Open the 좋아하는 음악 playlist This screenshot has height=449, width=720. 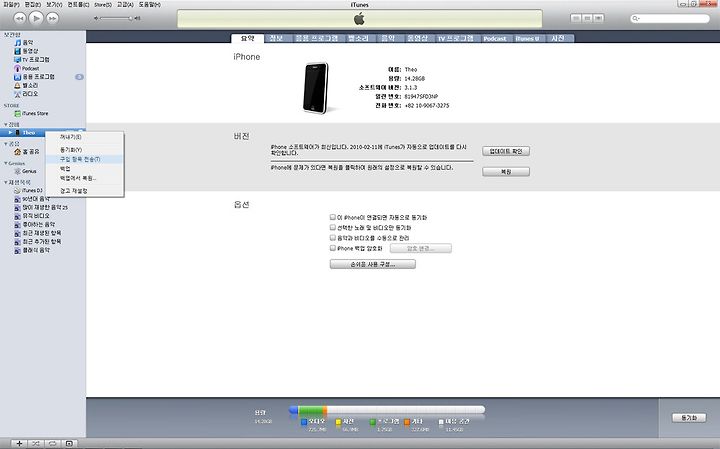[34, 224]
